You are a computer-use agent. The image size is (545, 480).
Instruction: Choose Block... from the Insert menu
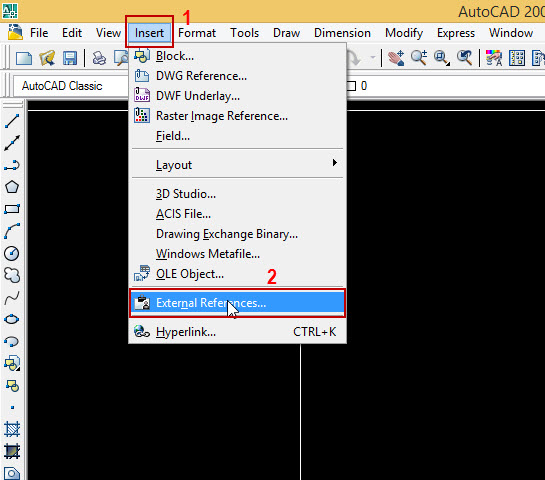click(237, 56)
